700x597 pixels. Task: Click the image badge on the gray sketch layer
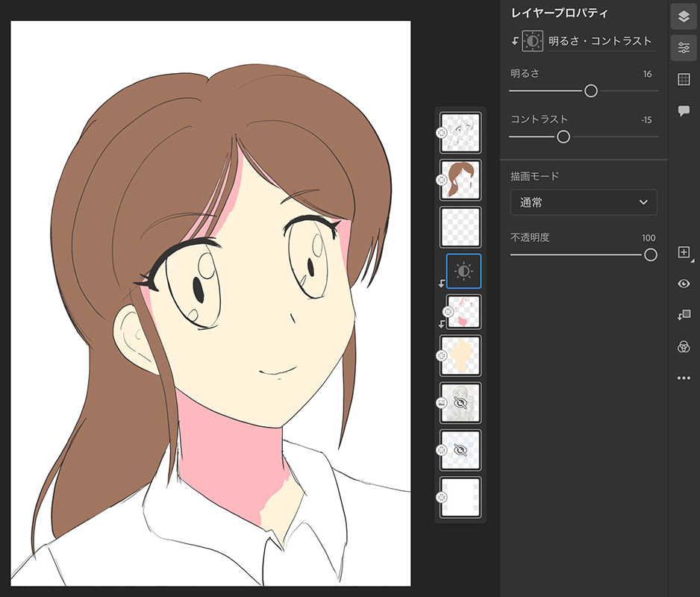[x=441, y=403]
